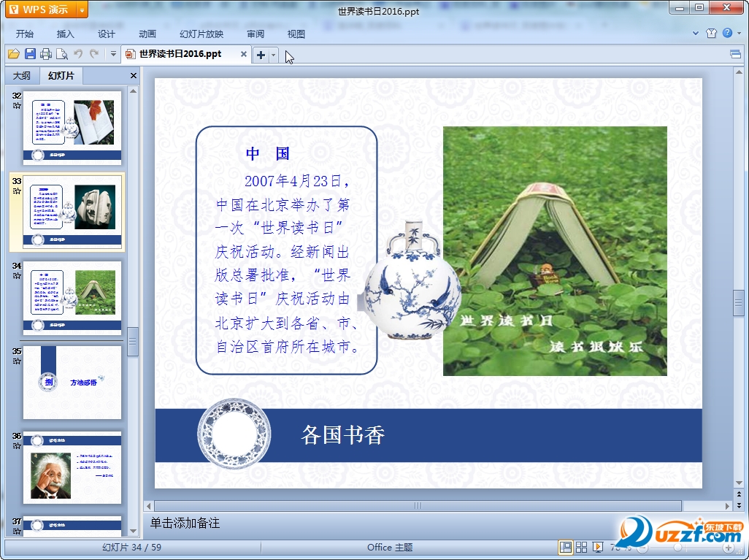Open the 动画 menu tab
The width and height of the screenshot is (749, 560).
click(x=147, y=34)
